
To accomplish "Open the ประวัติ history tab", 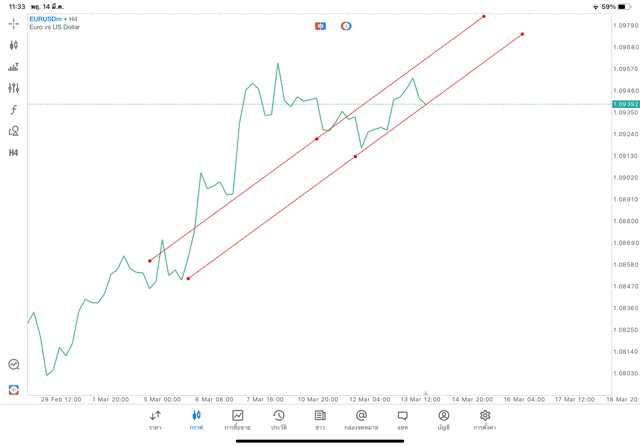I will tap(278, 419).
